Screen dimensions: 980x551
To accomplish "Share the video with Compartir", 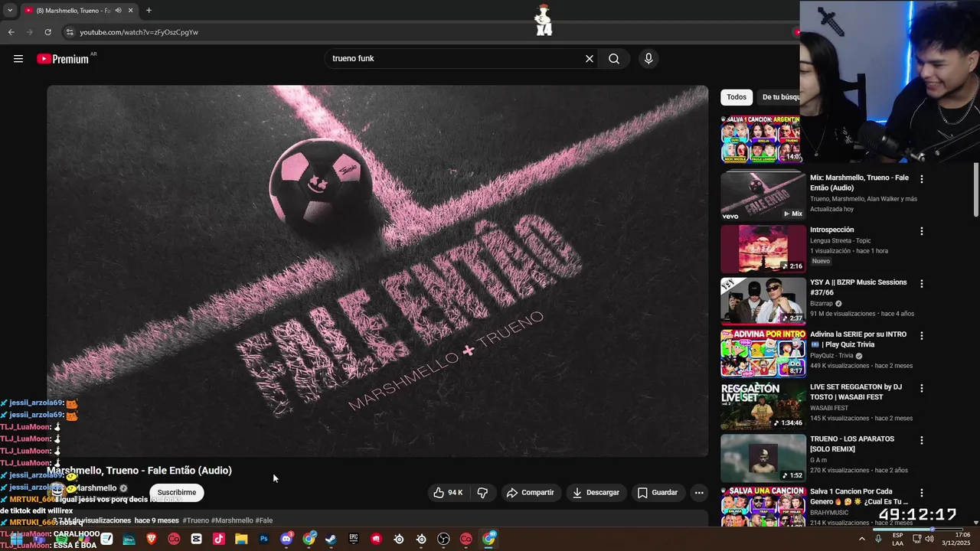I will [530, 492].
